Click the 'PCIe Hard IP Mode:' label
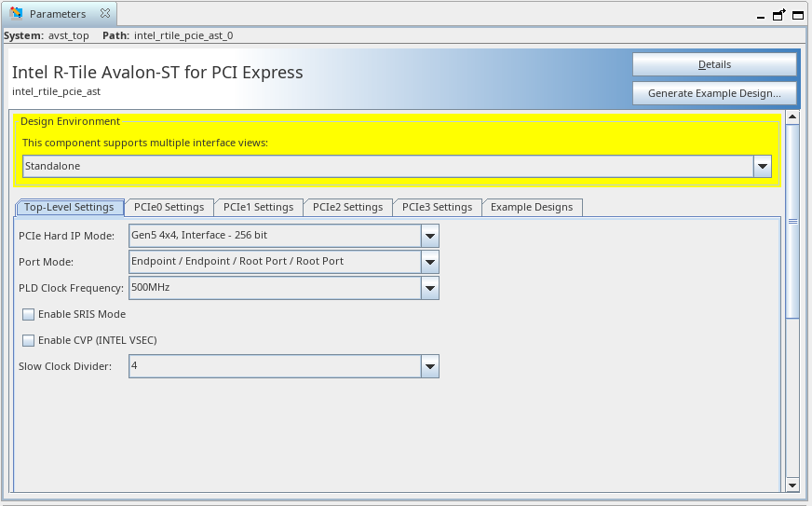The height and width of the screenshot is (506, 812). tap(66, 236)
